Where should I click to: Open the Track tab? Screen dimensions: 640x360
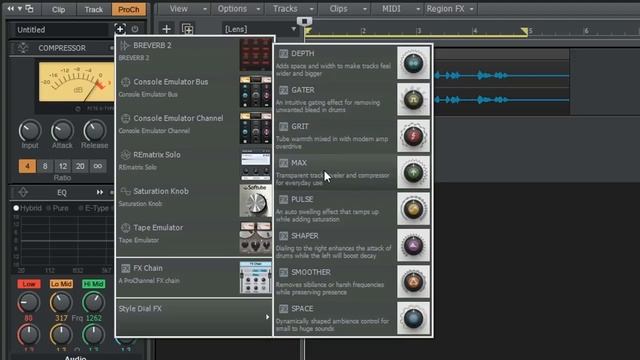[x=93, y=9]
